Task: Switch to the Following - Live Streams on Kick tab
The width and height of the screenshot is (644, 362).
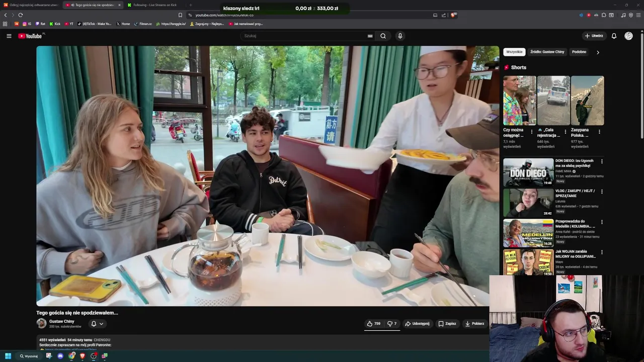Action: point(154,5)
